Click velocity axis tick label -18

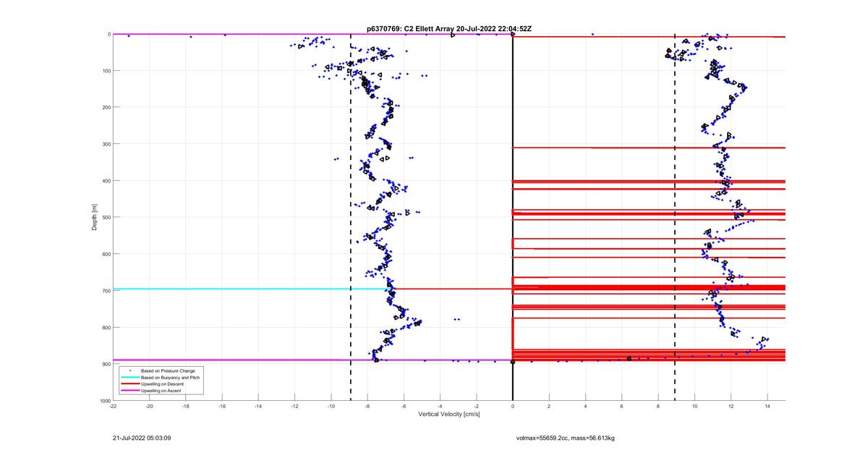click(186, 407)
